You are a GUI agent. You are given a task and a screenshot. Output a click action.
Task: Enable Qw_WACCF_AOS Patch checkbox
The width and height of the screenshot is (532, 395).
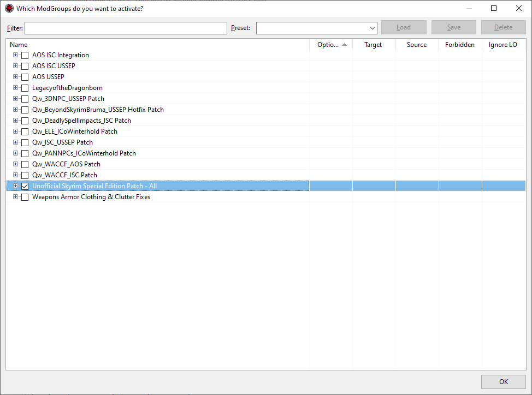pos(25,164)
